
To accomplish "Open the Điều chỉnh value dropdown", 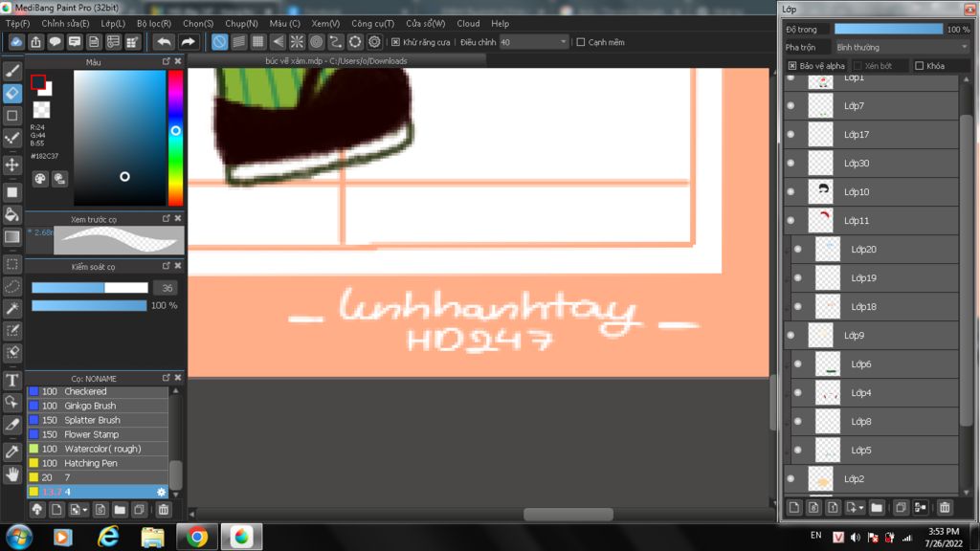I will click(x=534, y=42).
